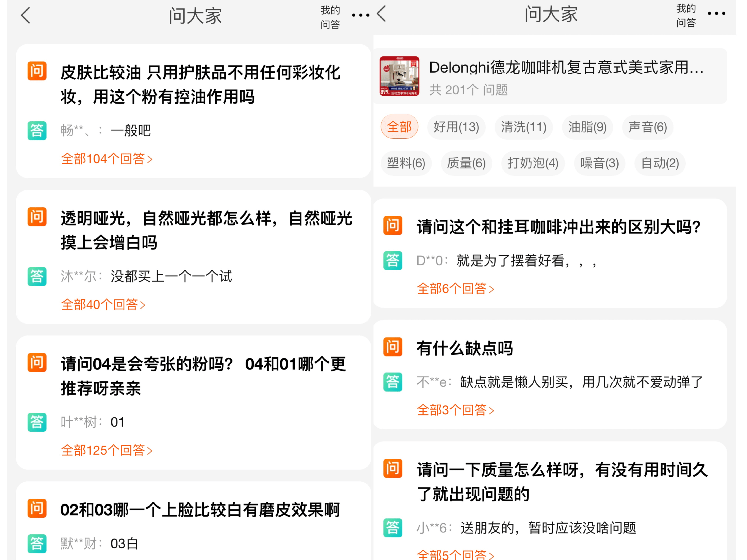Select the 清洗(11) filter tag
747x560 pixels.
(x=523, y=127)
